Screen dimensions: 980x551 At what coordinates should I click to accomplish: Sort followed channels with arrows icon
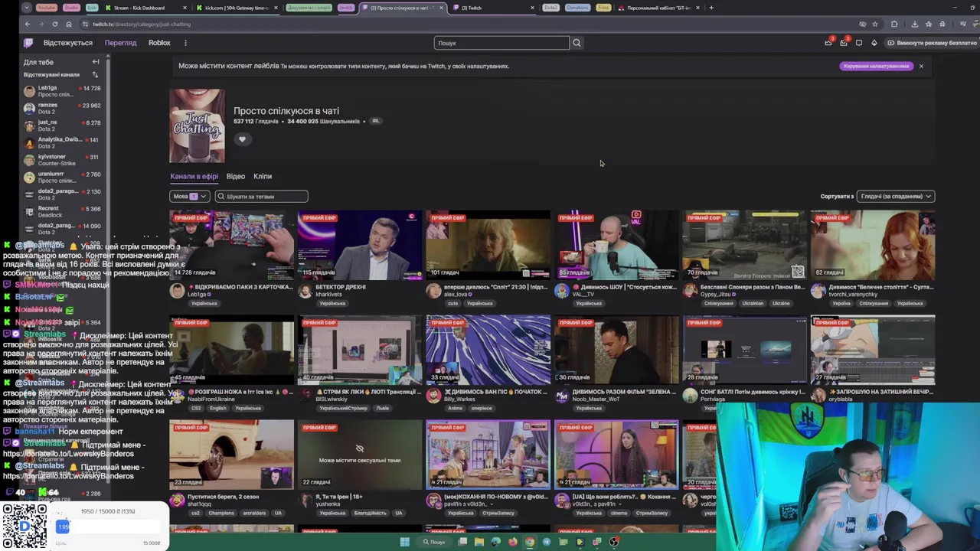point(95,75)
